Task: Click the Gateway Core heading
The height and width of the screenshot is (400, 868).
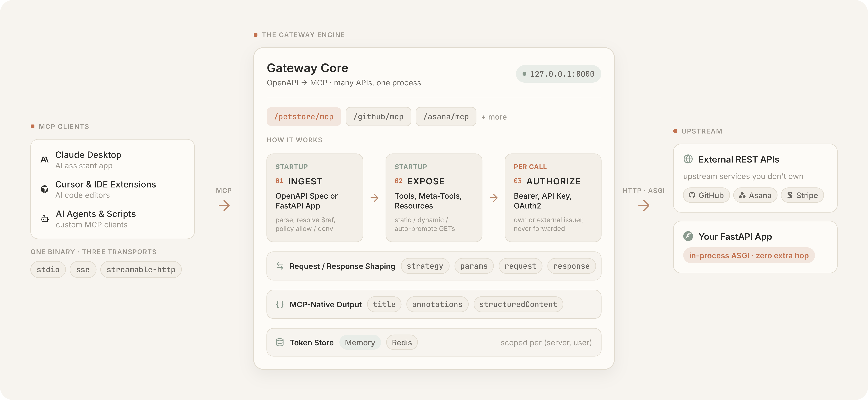Action: coord(307,68)
